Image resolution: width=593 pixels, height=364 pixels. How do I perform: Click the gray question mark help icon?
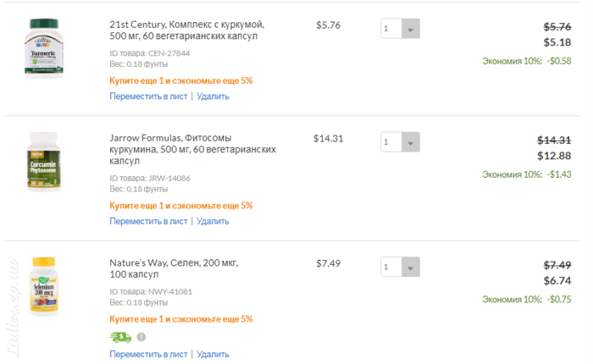point(141,337)
